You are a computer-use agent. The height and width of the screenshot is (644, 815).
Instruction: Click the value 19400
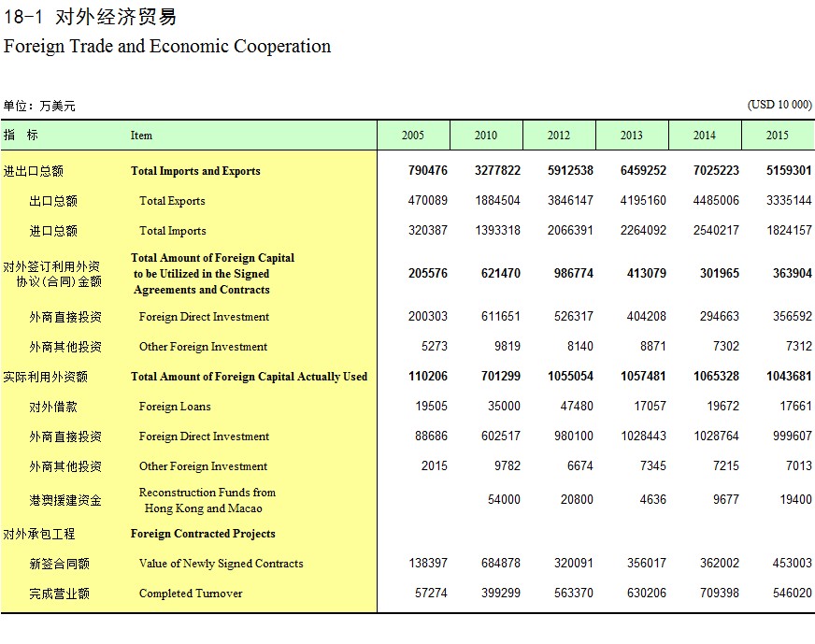click(x=795, y=499)
